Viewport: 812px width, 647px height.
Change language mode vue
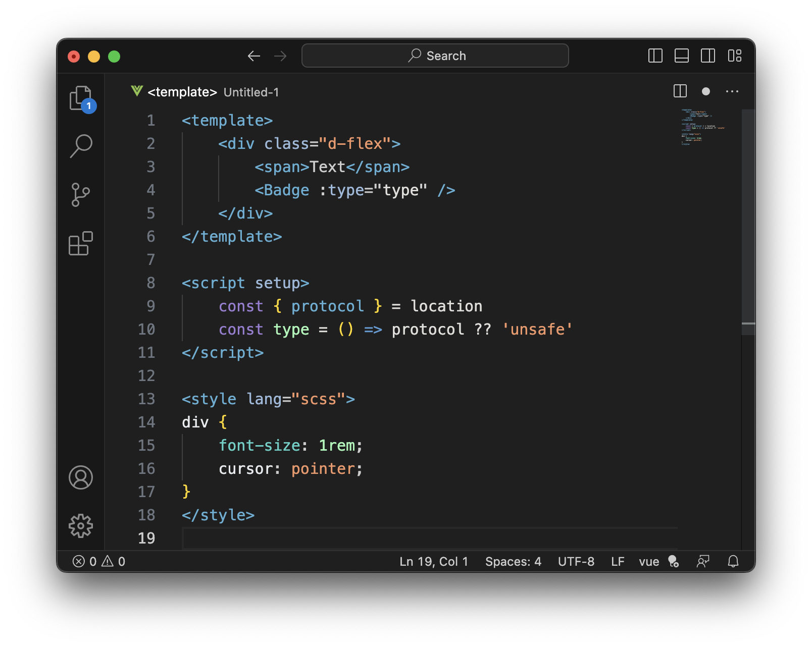[x=649, y=562]
